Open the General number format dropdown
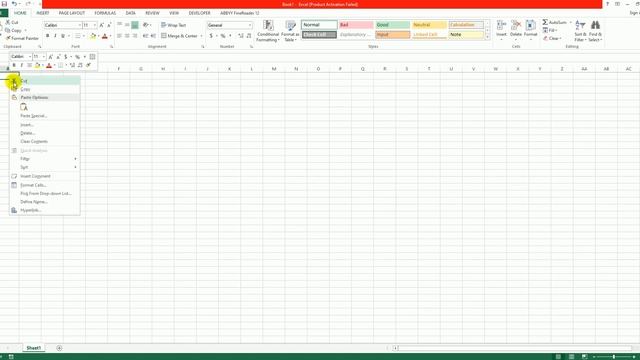Viewport: 640px width, 360px height. [250, 25]
